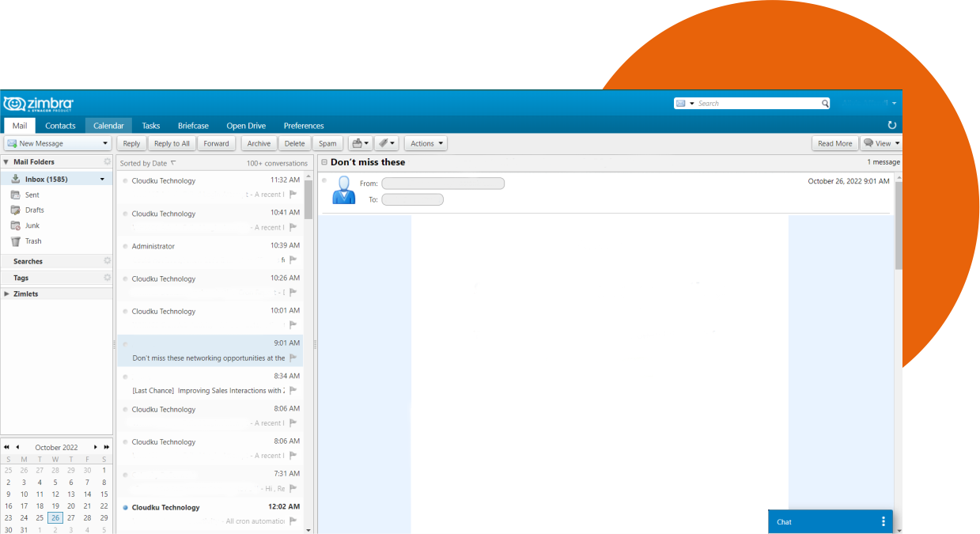Open Tags gear options
The width and height of the screenshot is (980, 534).
(108, 278)
